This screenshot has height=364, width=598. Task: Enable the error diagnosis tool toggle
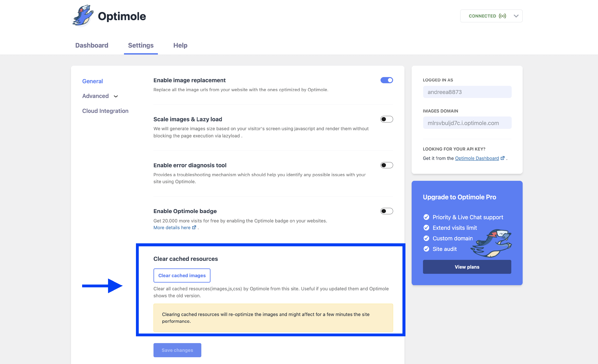coord(387,165)
